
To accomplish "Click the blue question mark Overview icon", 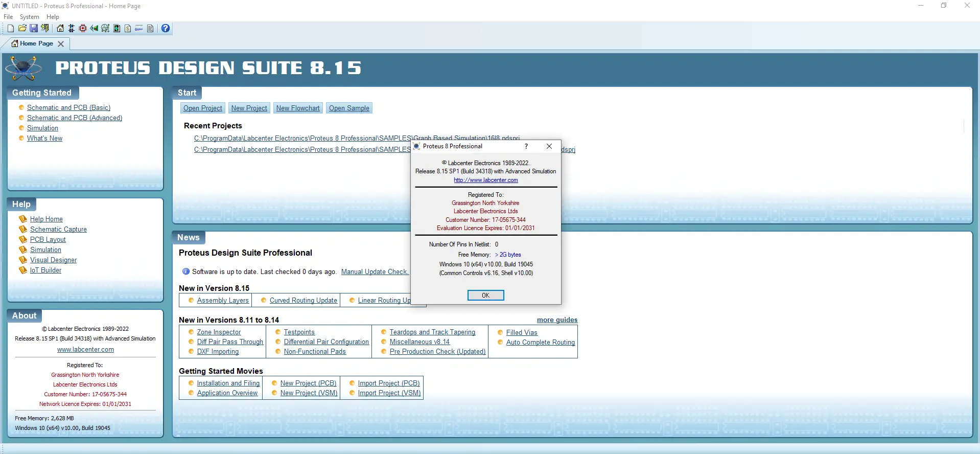I will pyautogui.click(x=166, y=29).
